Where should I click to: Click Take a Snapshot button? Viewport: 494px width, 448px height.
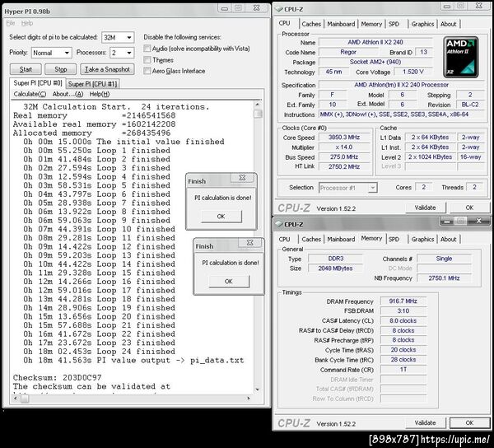(x=107, y=69)
